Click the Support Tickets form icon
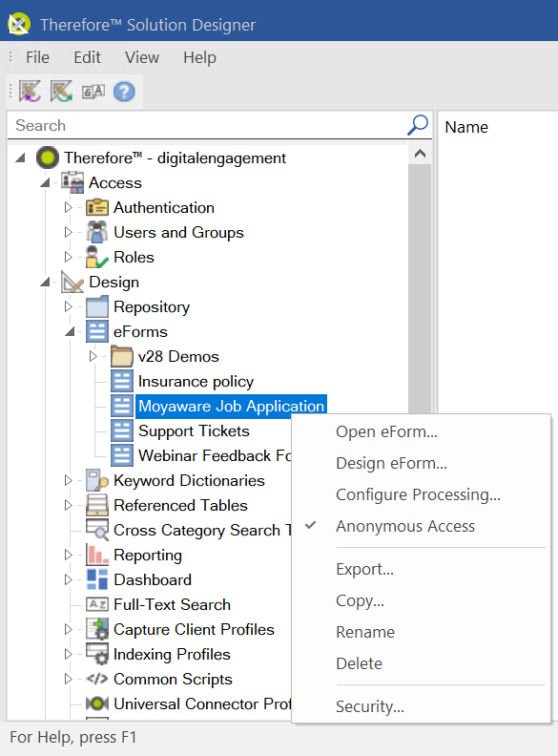The height and width of the screenshot is (756, 558). (121, 431)
